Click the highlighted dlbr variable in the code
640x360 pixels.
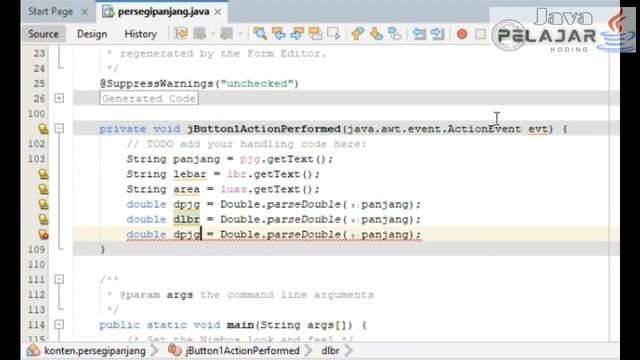click(x=187, y=219)
